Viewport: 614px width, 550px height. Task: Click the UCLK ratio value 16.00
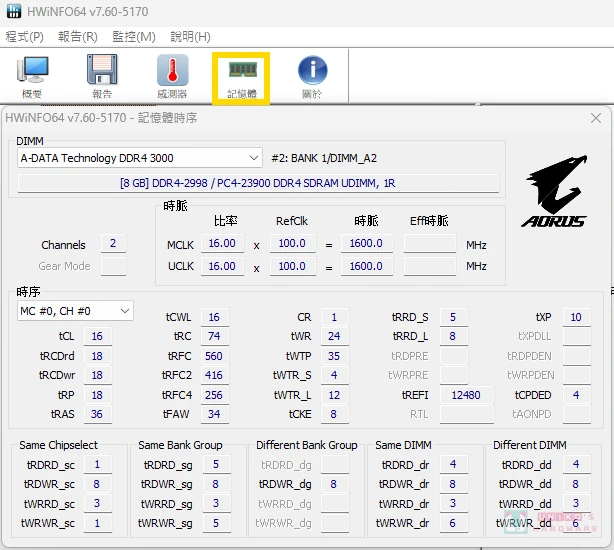[x=222, y=266]
